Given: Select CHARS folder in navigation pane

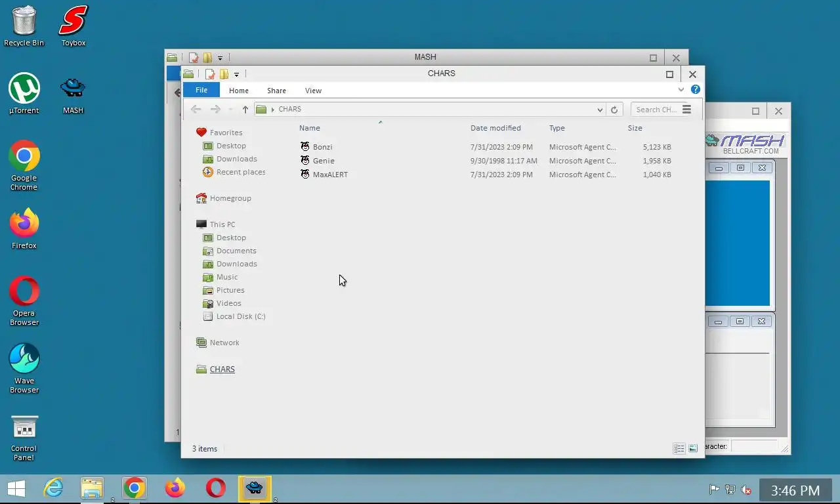Looking at the screenshot, I should click(222, 369).
